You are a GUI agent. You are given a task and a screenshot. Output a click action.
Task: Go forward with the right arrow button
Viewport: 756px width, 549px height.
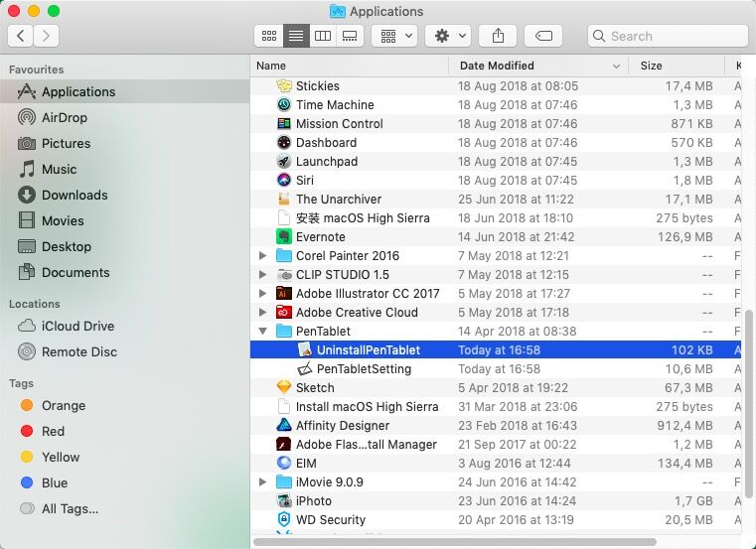point(47,36)
